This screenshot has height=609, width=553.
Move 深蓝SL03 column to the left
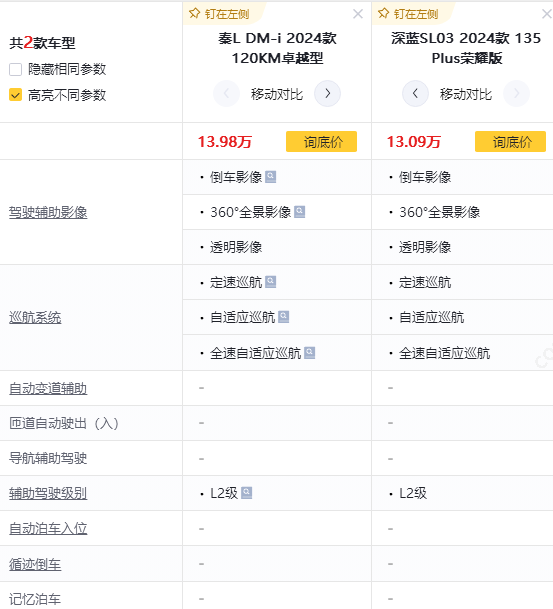[x=415, y=94]
